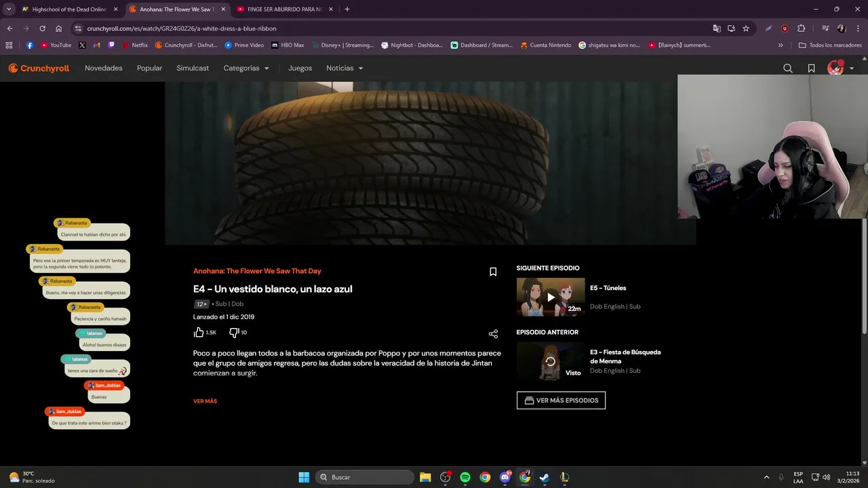Viewport: 868px width, 488px height.
Task: Expand the Categorías dropdown
Action: [x=246, y=68]
